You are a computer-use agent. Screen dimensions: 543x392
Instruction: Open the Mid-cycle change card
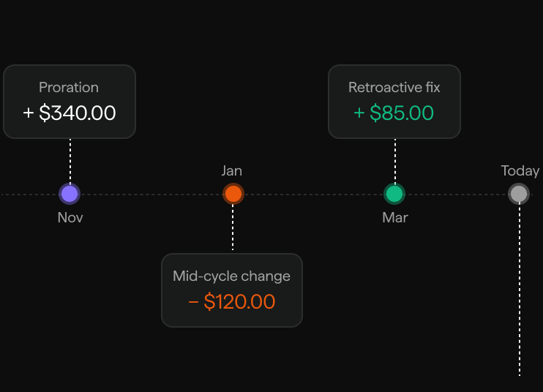click(x=232, y=290)
